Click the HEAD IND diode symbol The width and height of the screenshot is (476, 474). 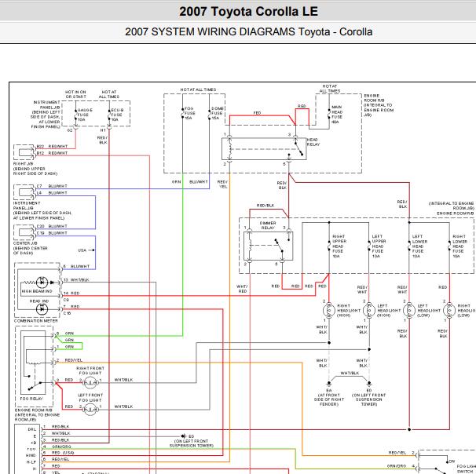coord(42,309)
